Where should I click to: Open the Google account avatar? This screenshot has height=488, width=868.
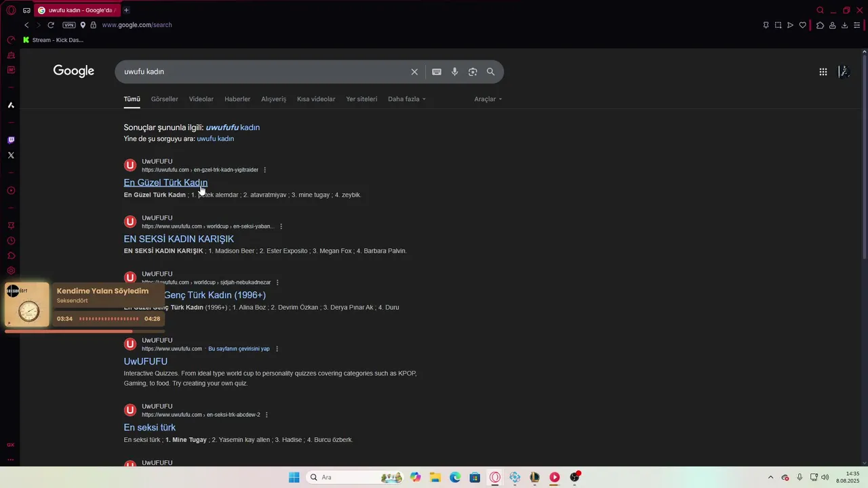(x=844, y=72)
